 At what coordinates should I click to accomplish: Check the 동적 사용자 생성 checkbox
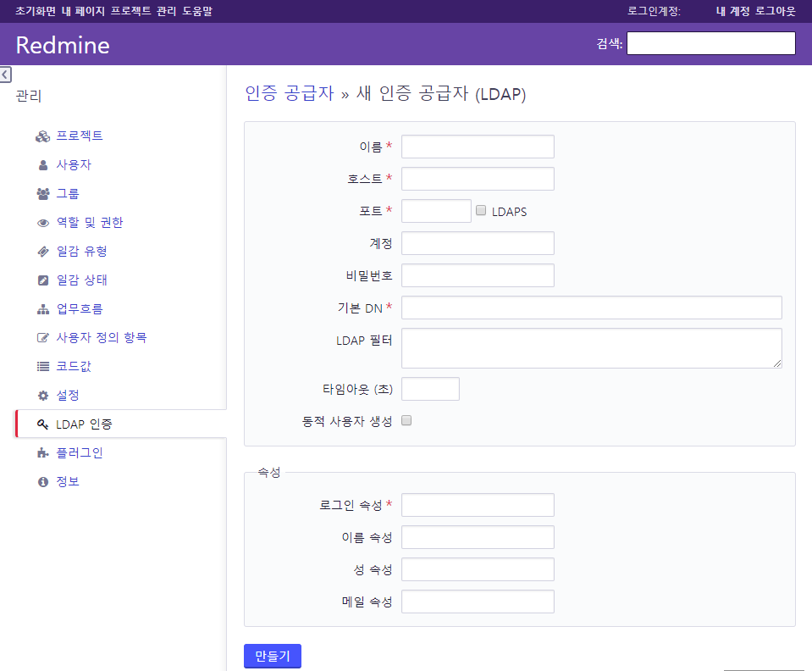406,420
